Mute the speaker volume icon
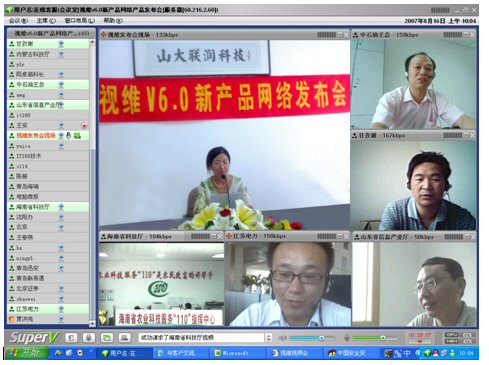This screenshot has height=365, width=489. pos(283,338)
